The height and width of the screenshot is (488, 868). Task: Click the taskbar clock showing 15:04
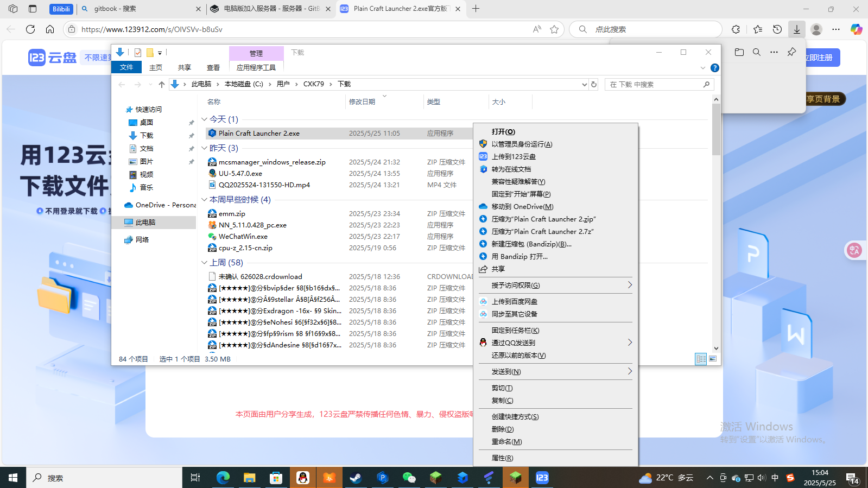coord(820,478)
